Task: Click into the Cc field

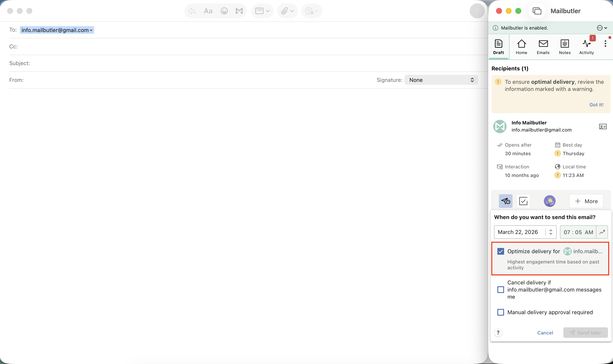Action: click(x=248, y=46)
